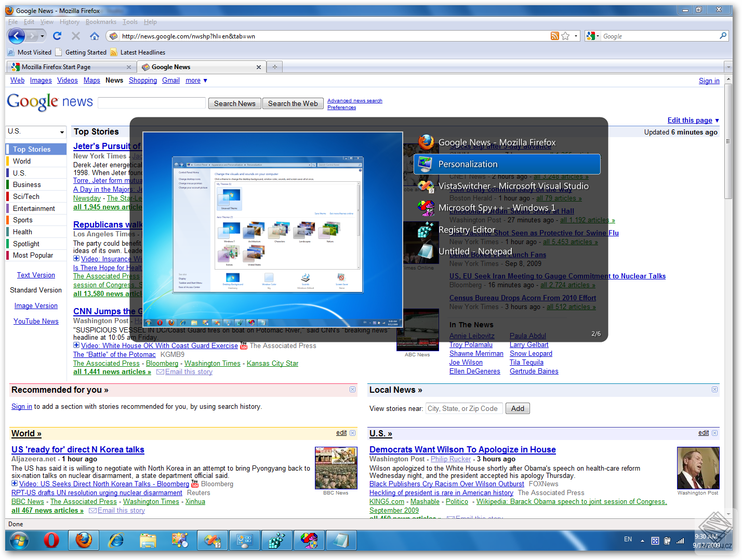Click the Sign in link at top right
742x560 pixels.
(709, 81)
